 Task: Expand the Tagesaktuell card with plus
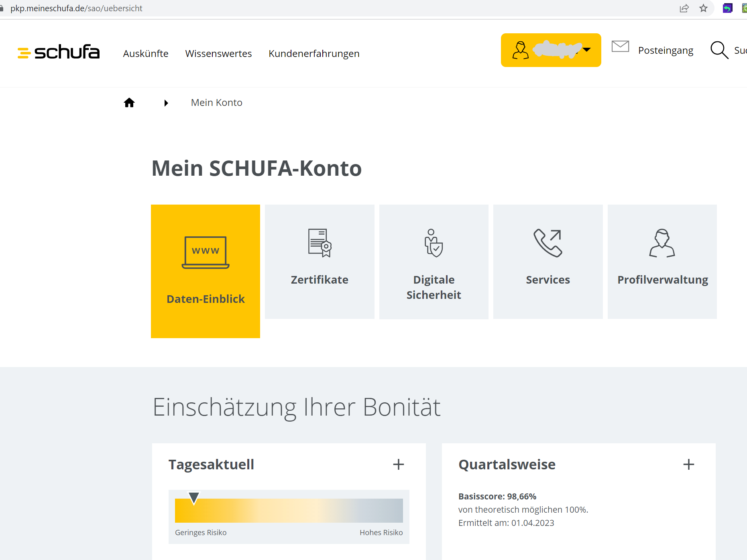click(x=399, y=465)
